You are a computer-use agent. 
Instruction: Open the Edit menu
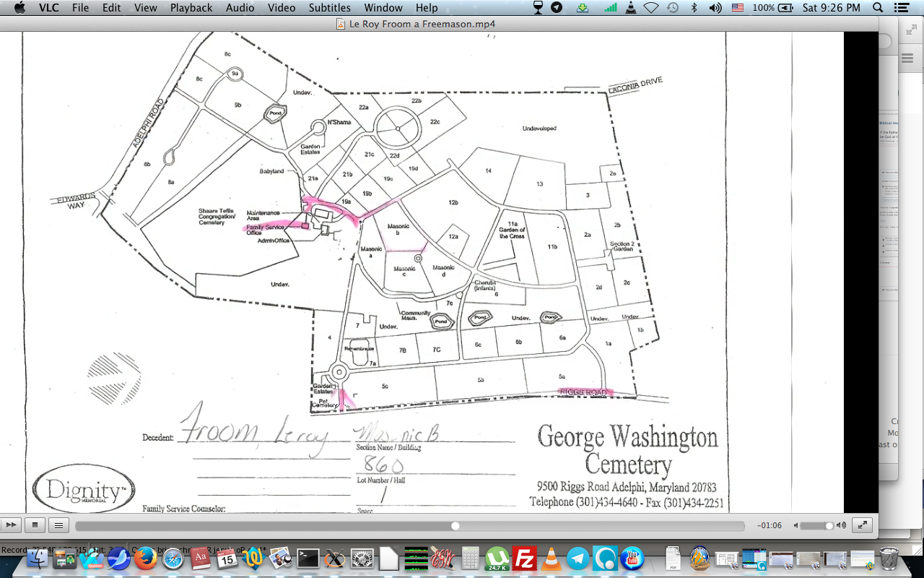[111, 8]
